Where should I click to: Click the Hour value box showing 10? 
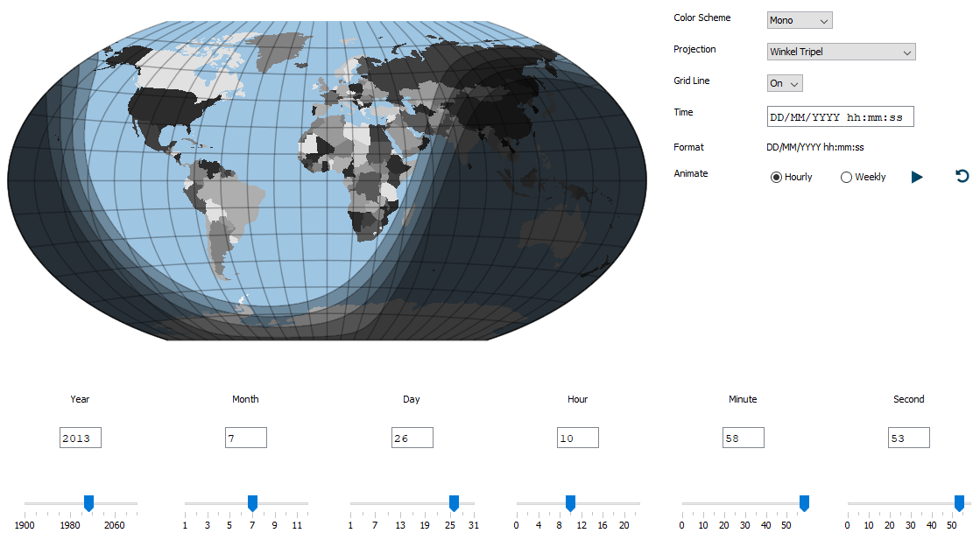578,438
